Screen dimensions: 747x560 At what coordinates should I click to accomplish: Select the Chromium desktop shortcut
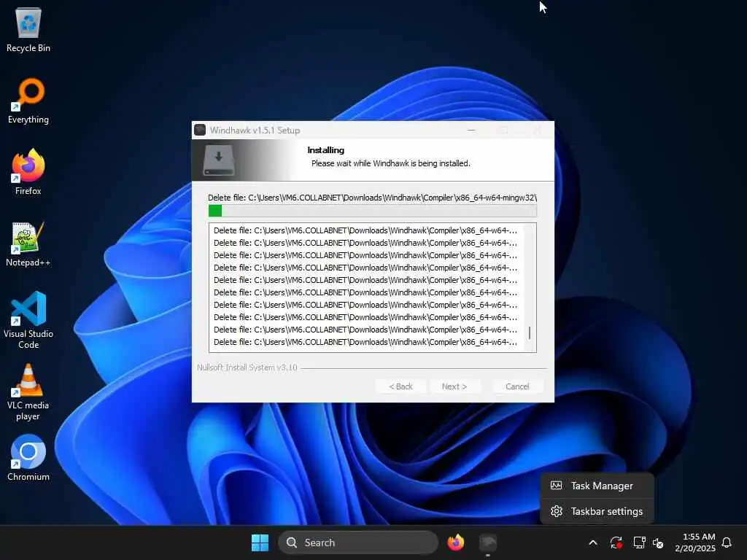point(28,458)
